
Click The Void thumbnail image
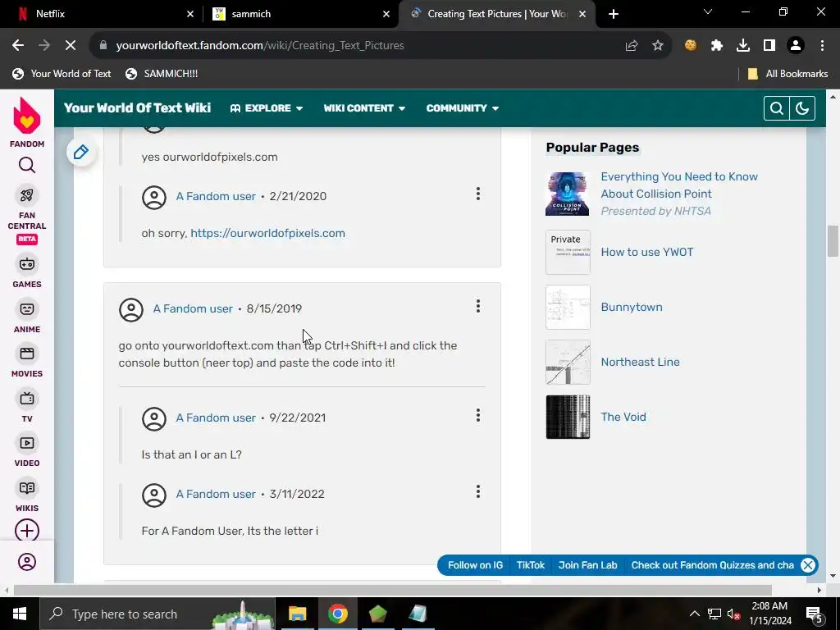tap(568, 417)
